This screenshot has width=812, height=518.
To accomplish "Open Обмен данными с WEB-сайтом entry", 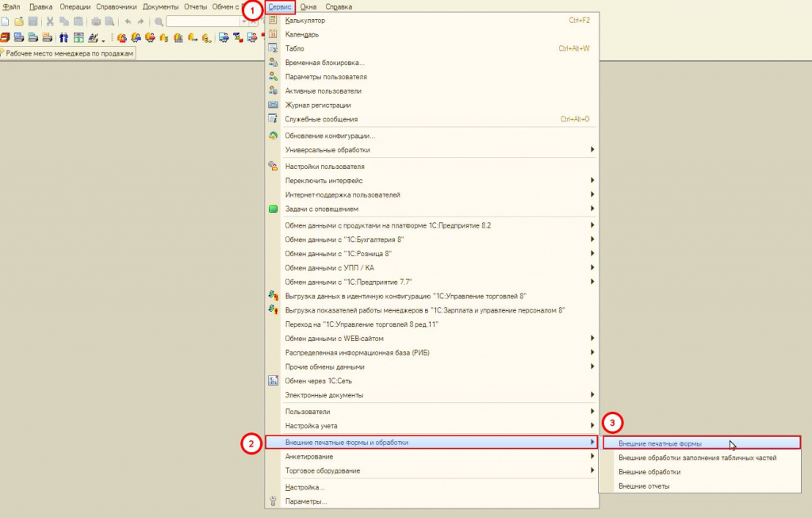I will 432,338.
